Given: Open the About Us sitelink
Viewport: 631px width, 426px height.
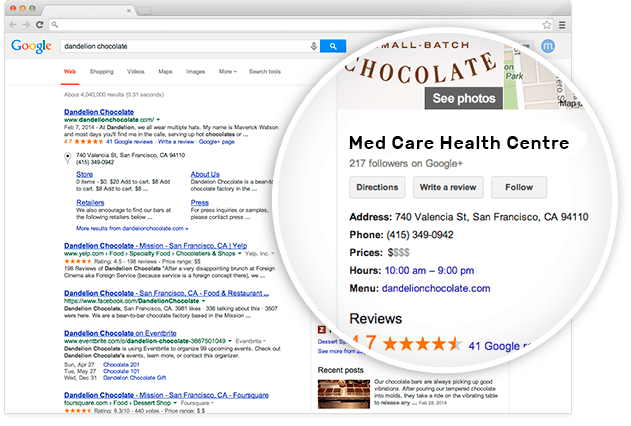Looking at the screenshot, I should click(205, 174).
